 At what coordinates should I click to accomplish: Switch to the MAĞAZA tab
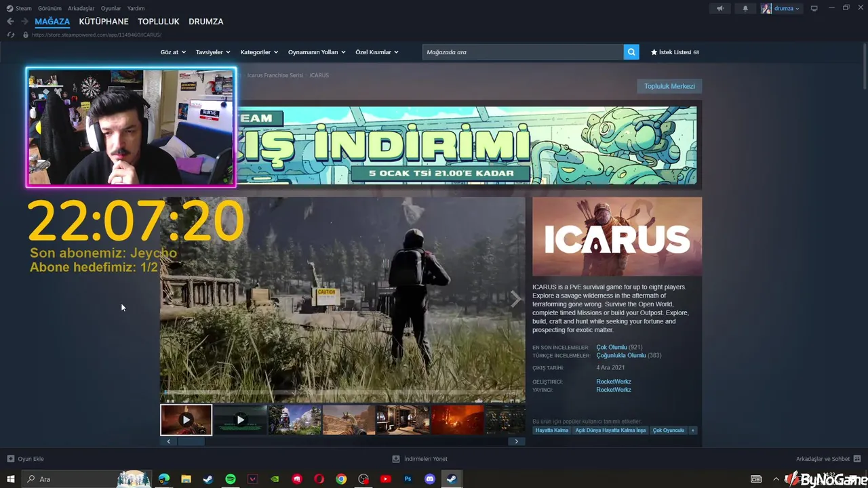click(x=52, y=22)
